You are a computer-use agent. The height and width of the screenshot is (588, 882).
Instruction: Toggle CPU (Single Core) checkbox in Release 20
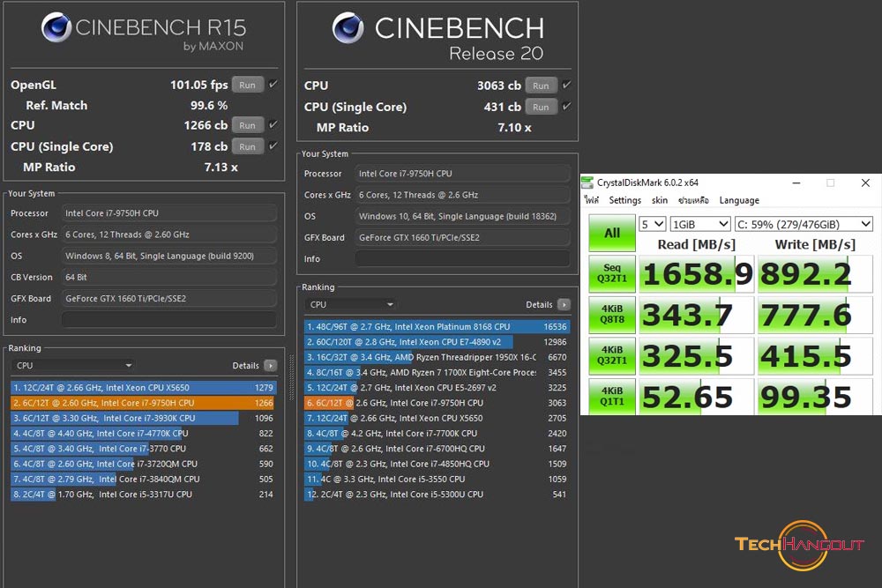566,107
